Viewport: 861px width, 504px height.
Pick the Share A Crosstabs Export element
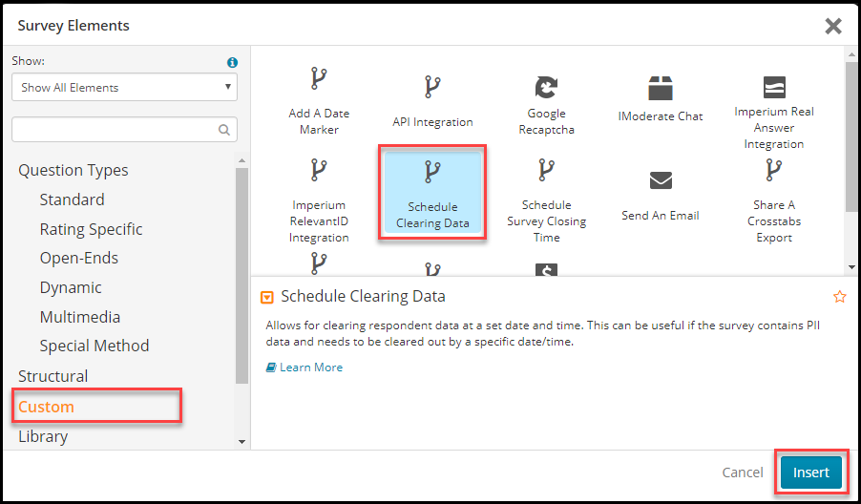pyautogui.click(x=774, y=201)
